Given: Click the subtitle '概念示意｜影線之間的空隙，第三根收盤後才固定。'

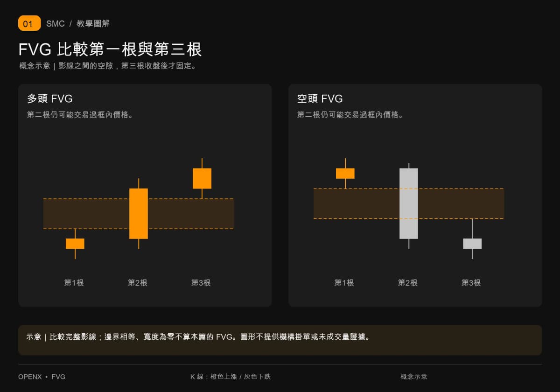Looking at the screenshot, I should click(108, 66).
